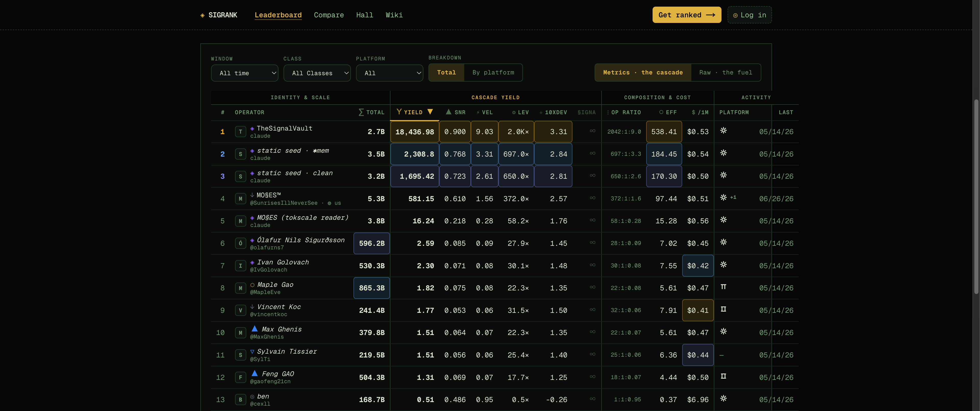Viewport: 980px width, 411px height.
Task: Click the infinity icon in Ivan Golovach row
Action: 592,265
